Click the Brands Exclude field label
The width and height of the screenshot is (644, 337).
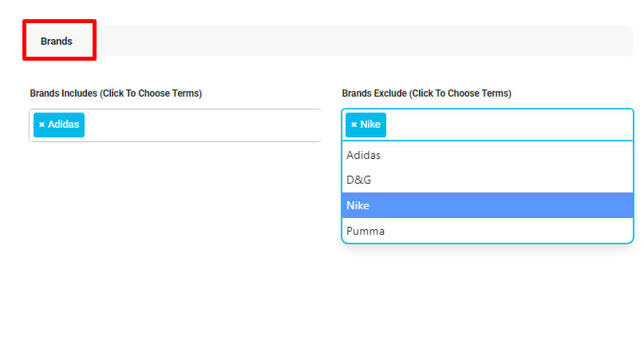click(x=426, y=93)
